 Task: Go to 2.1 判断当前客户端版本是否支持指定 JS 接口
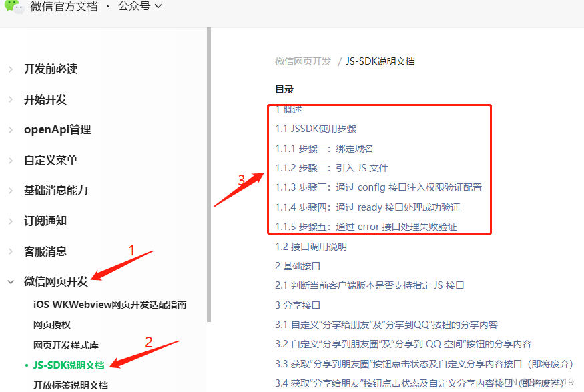coord(370,285)
